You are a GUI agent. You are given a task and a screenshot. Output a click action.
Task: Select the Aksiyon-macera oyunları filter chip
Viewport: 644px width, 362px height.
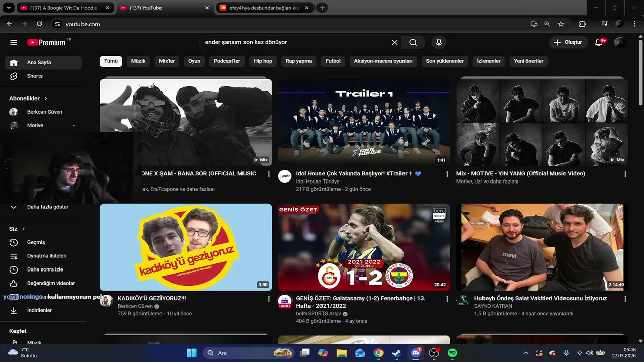coord(383,61)
